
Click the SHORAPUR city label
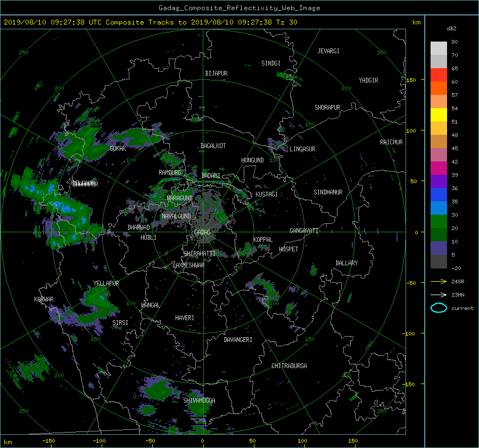click(327, 108)
